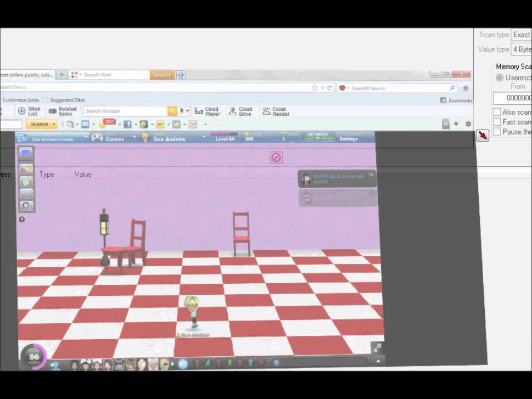Open a new browser tab with plus button
Viewport: 532px width, 399px height.
point(62,75)
